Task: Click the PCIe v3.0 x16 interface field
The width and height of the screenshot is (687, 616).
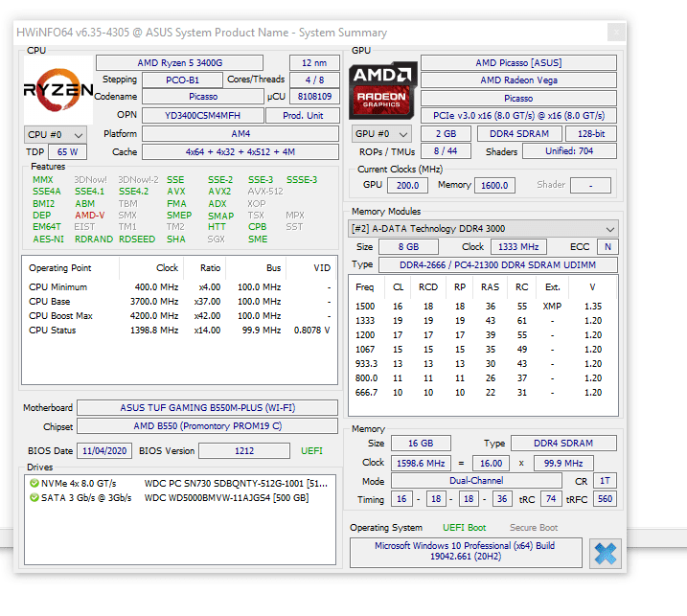Action: (518, 115)
